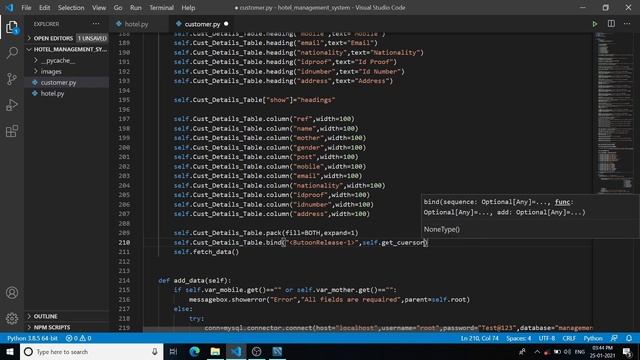The width and height of the screenshot is (640, 360).
Task: Open the File menu
Action: coord(26,8)
